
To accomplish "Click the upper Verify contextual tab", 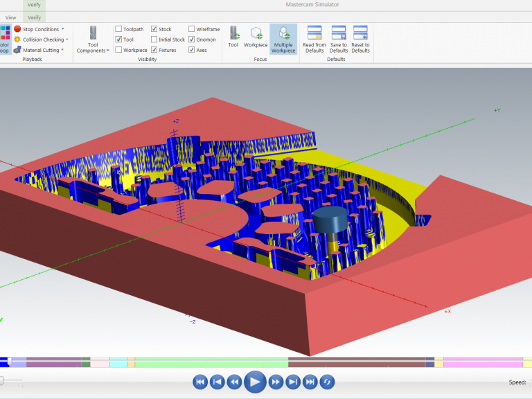I will (34, 5).
